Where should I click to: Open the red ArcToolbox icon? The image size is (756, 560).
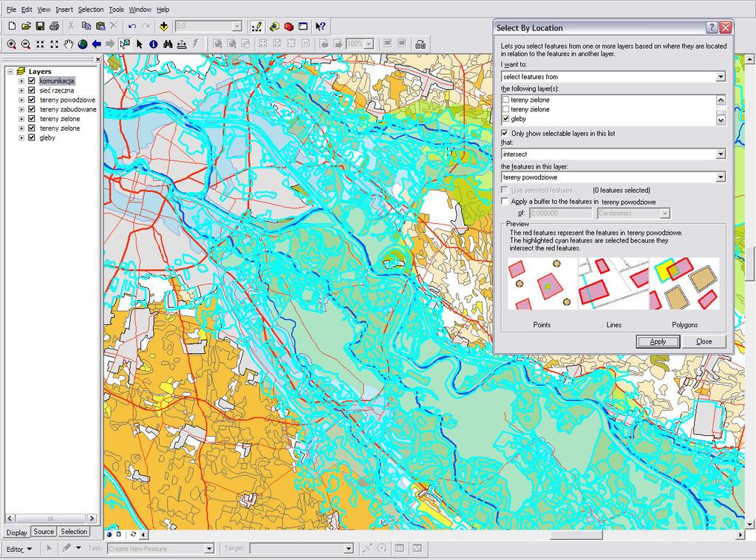coord(289,26)
